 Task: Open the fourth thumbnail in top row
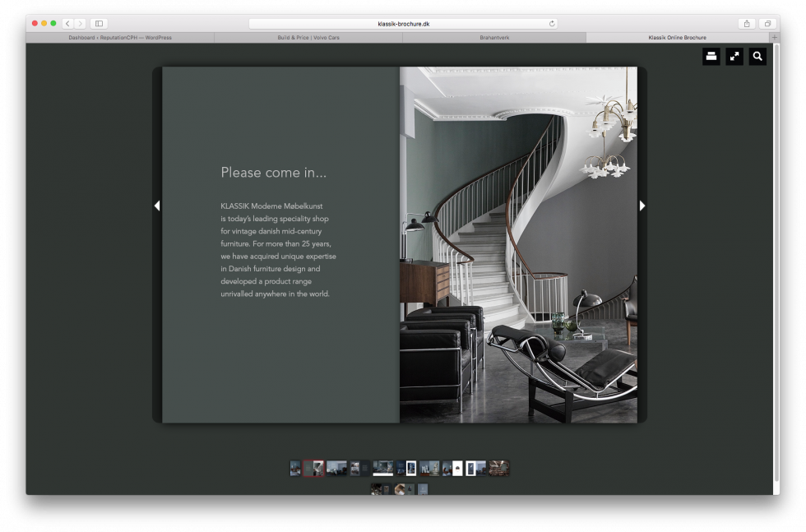pos(360,468)
